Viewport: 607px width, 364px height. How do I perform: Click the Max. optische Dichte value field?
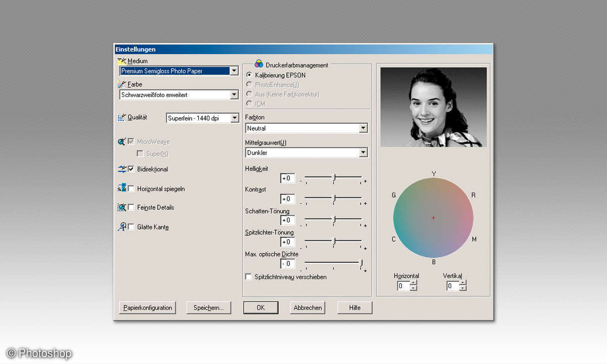(287, 263)
